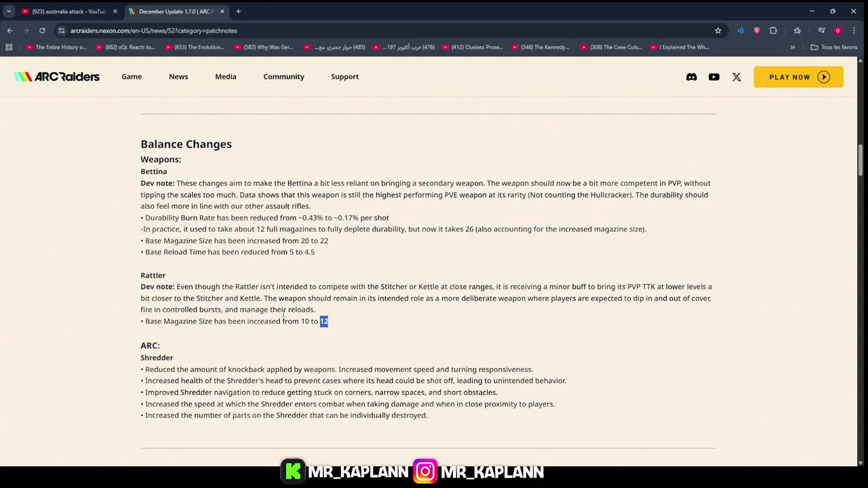868x488 pixels.
Task: Open the Chrome three-dot menu
Action: pyautogui.click(x=854, y=30)
